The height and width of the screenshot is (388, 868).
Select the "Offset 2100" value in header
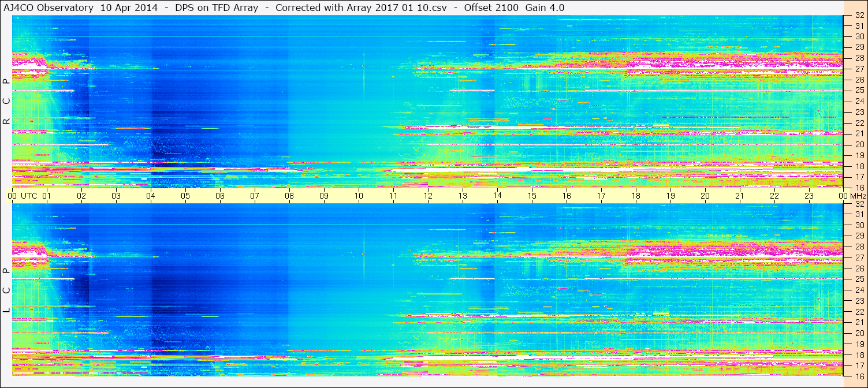pos(491,8)
